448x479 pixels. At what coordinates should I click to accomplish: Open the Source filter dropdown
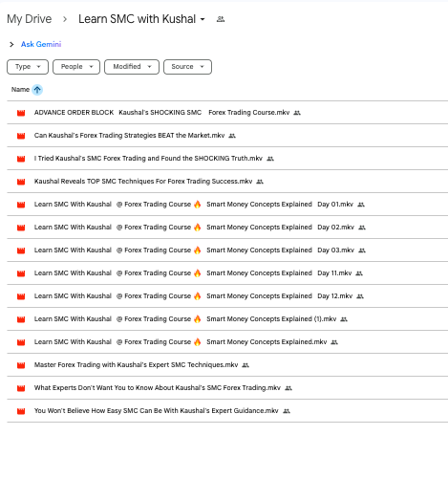(187, 67)
